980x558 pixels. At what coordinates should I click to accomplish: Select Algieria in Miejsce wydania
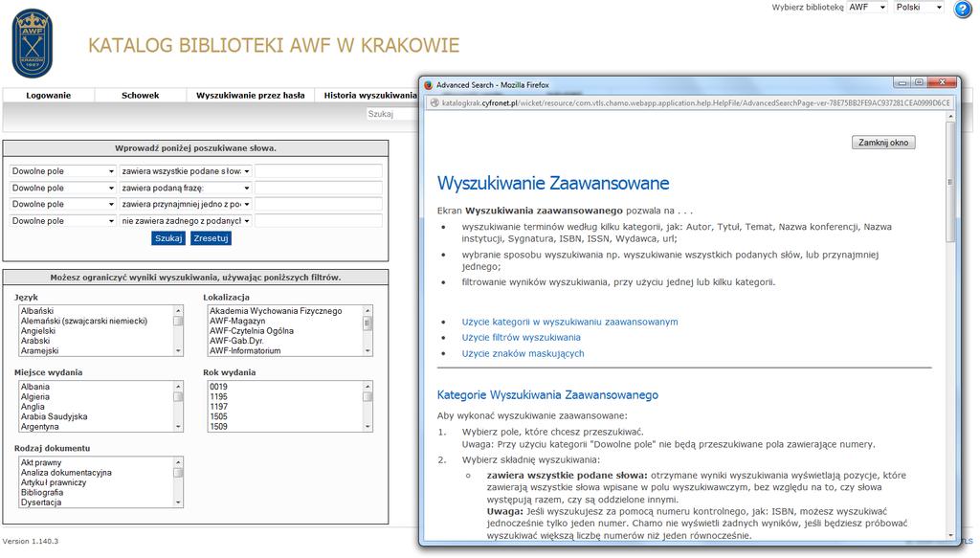35,397
